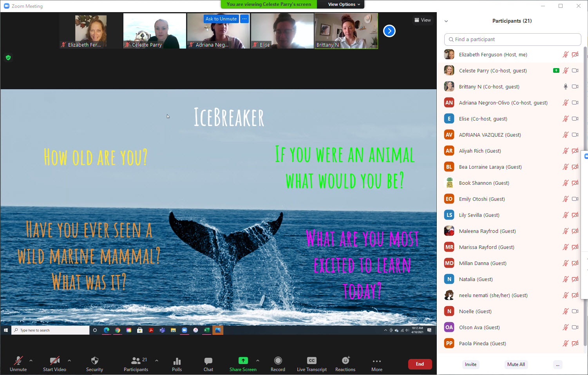The height and width of the screenshot is (375, 588).
Task: Open the View Options dropdown
Action: [344, 4]
